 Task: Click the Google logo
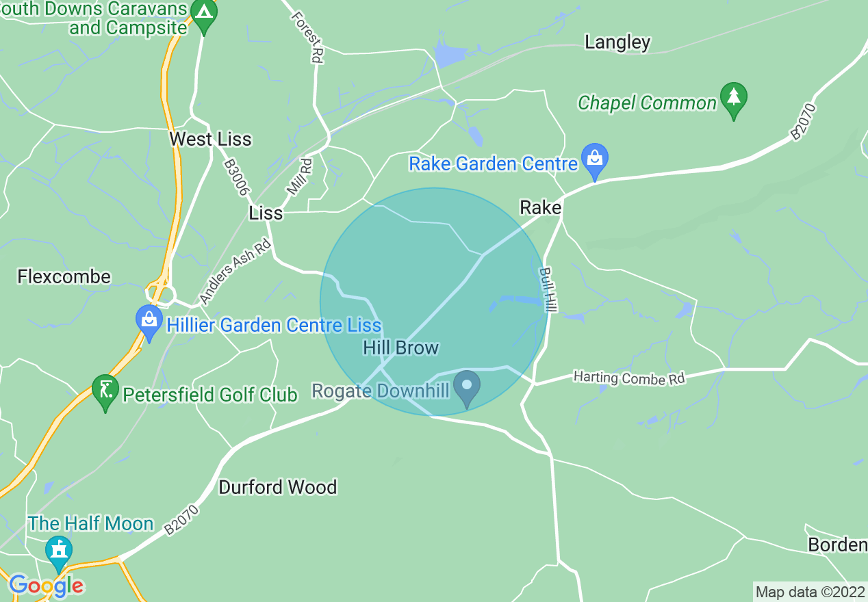(47, 586)
